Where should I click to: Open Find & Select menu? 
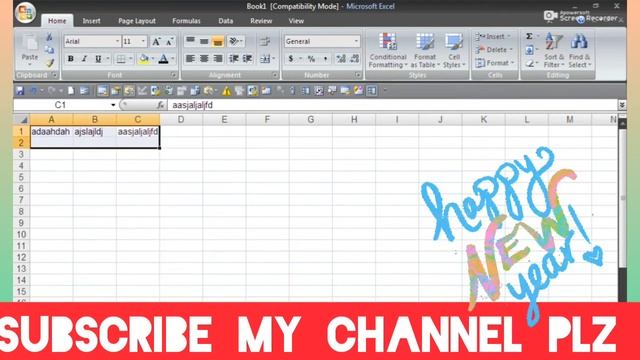[x=579, y=51]
